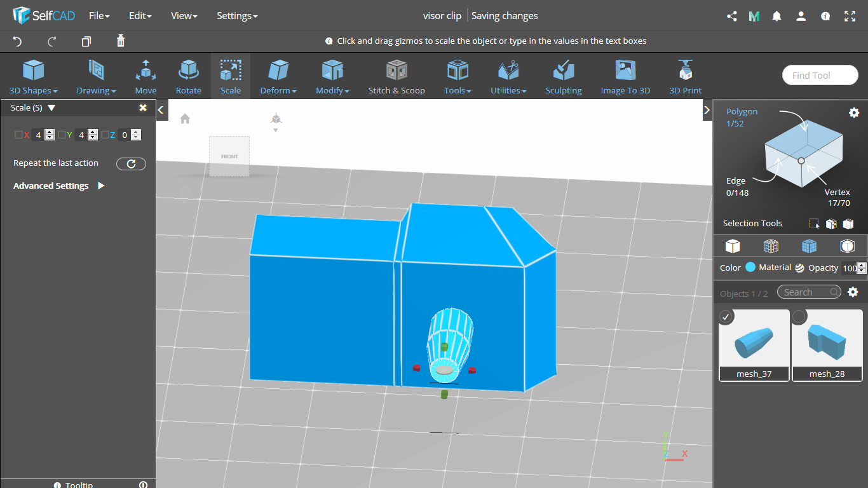Viewport: 868px width, 488px height.
Task: Collapse the left panel arrow
Action: pos(161,110)
